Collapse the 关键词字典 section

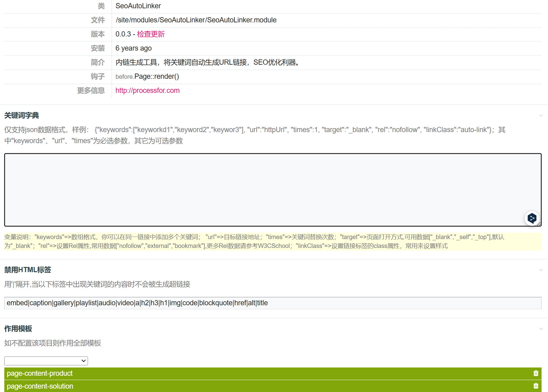tap(541, 116)
